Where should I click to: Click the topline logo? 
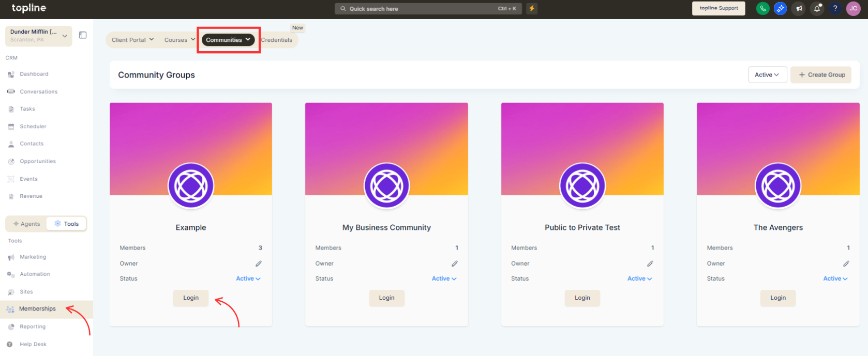point(29,8)
